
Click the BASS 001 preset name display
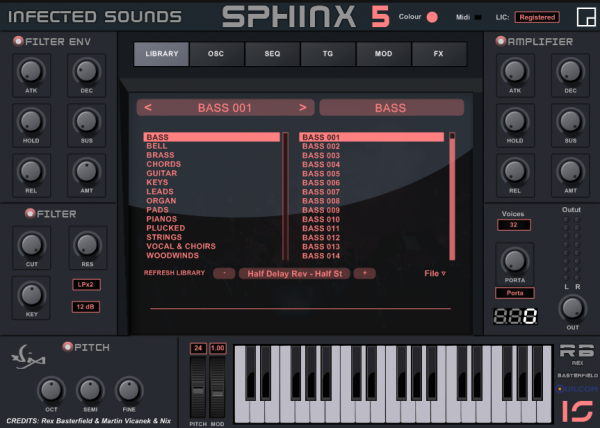(225, 108)
